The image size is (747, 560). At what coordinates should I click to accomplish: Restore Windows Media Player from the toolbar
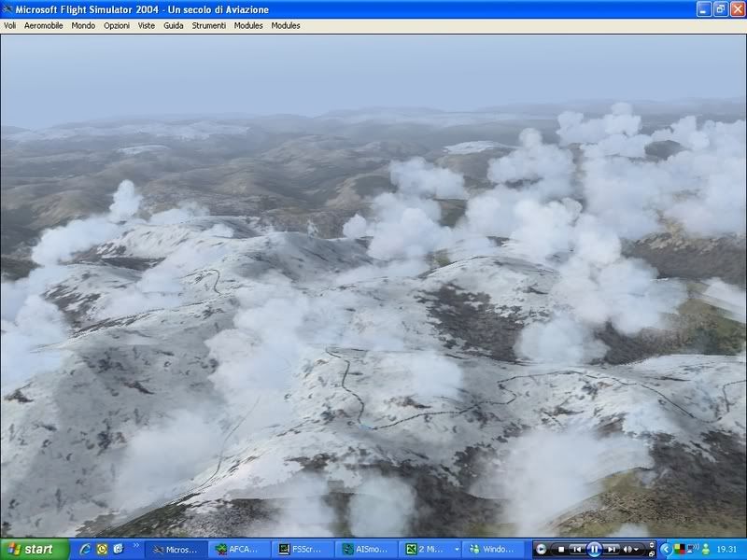coord(652,553)
